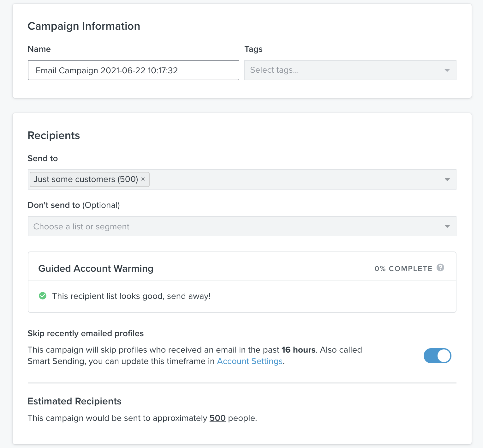Click the 0% COMPLETE progress label

(x=403, y=269)
